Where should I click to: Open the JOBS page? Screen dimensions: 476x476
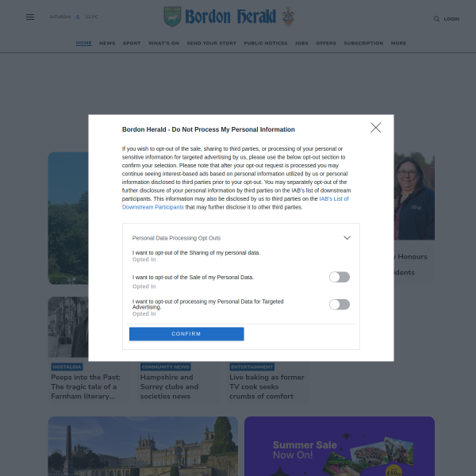point(301,43)
